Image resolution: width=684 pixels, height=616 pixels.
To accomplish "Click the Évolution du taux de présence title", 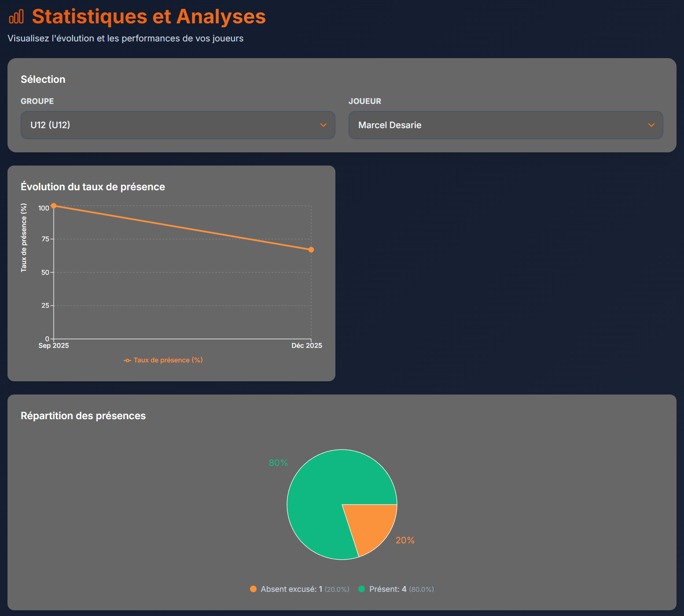I will coord(93,187).
